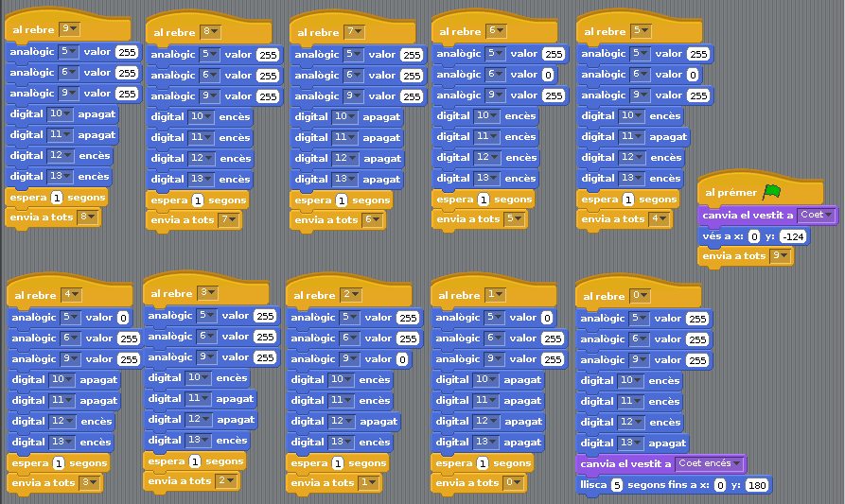Click the y value 180 field
This screenshot has width=845, height=504.
tap(757, 485)
